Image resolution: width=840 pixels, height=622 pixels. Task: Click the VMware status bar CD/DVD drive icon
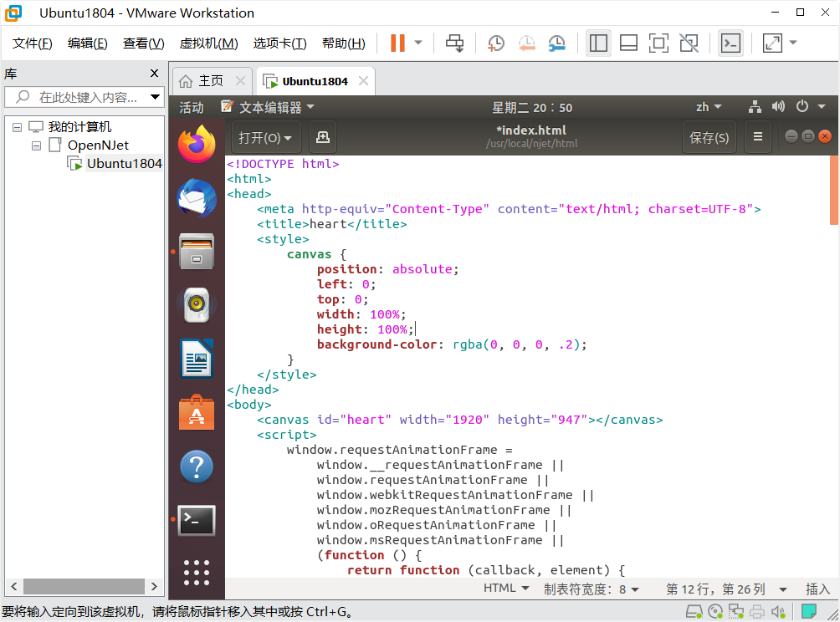click(715, 611)
